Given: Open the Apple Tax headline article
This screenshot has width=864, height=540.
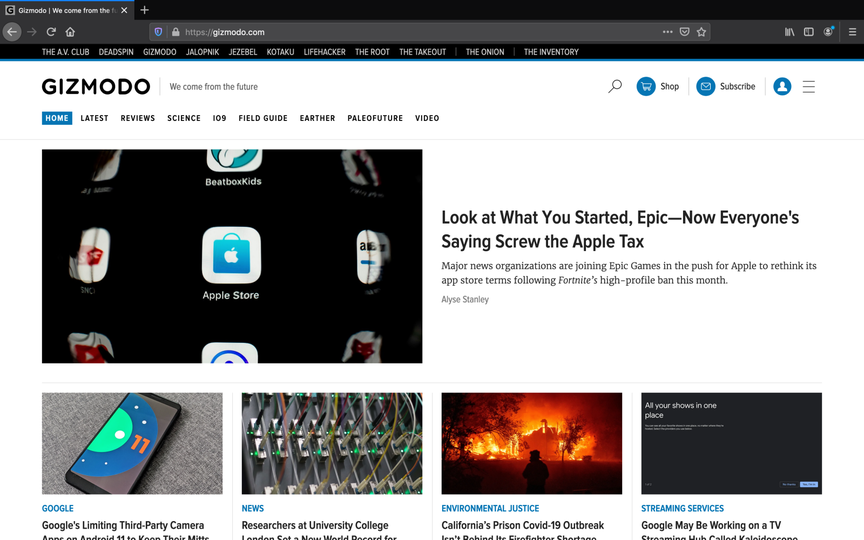Looking at the screenshot, I should click(620, 229).
